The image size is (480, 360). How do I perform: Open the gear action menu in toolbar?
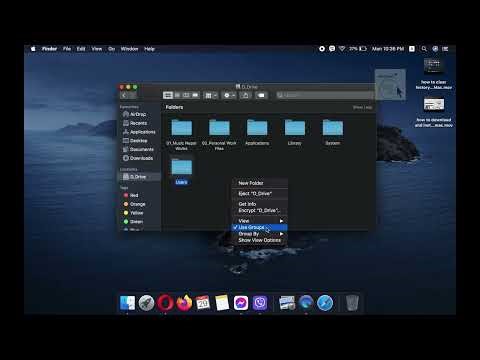point(229,95)
